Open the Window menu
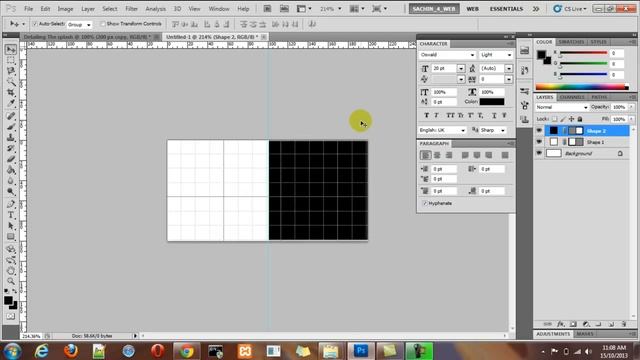This screenshot has width=640, height=360. [219, 9]
